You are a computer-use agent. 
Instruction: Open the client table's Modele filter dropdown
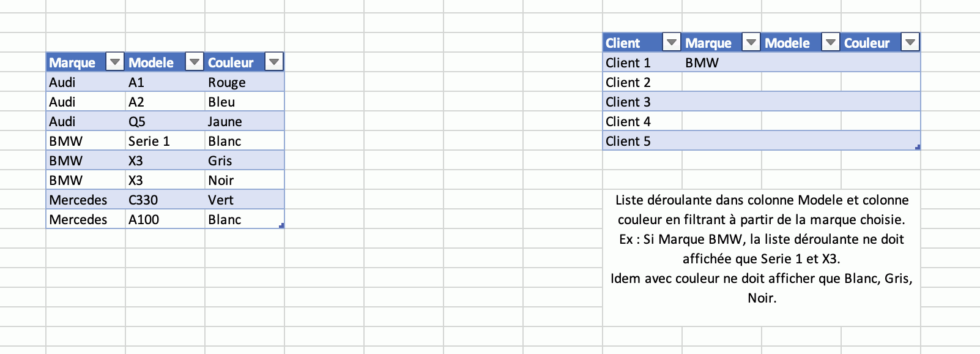(830, 42)
